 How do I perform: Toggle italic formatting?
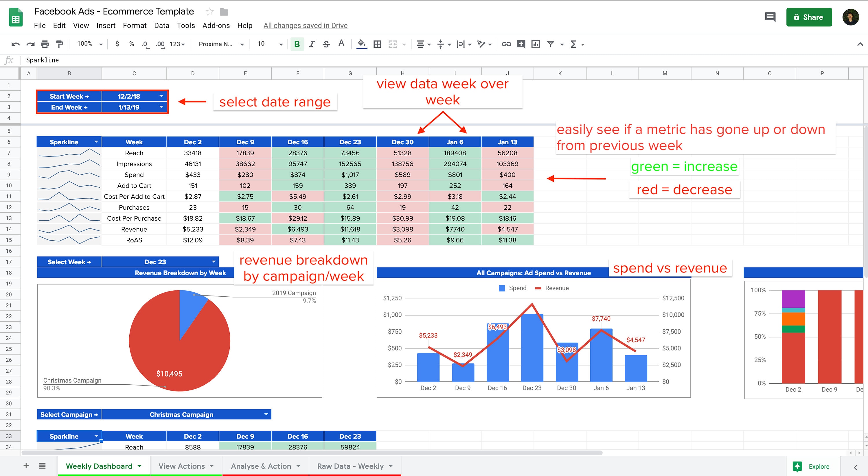(x=311, y=44)
